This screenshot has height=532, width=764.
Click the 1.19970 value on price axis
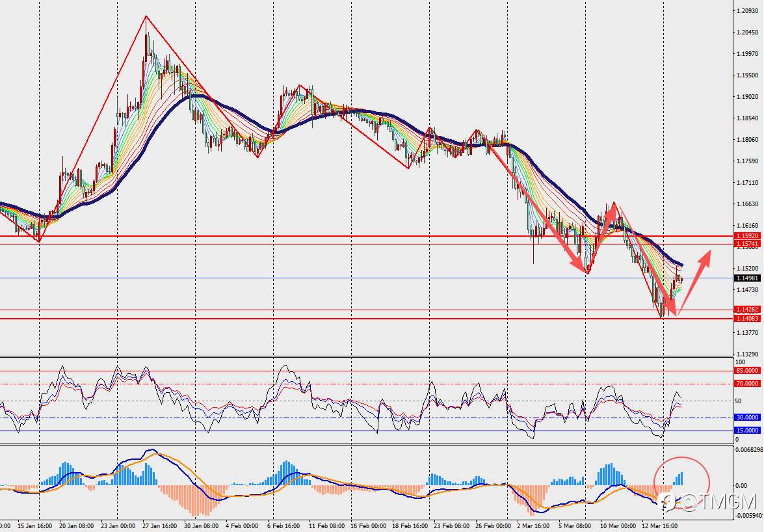click(748, 53)
